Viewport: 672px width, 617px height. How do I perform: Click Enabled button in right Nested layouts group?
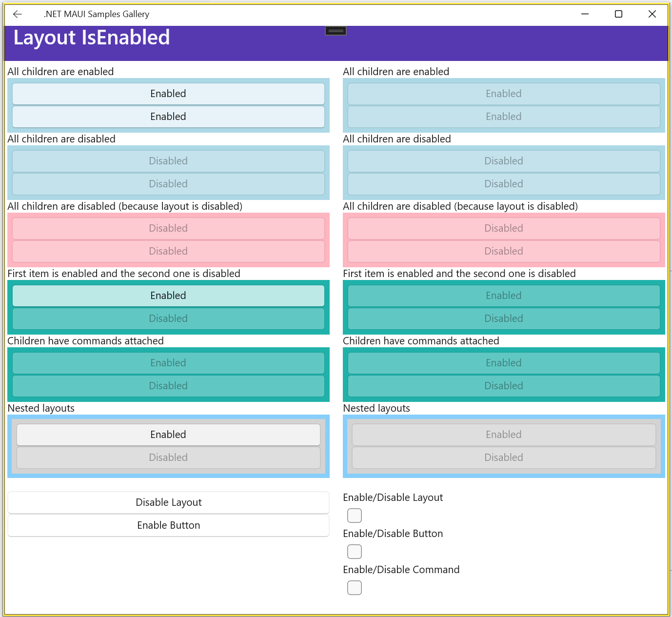[504, 435]
